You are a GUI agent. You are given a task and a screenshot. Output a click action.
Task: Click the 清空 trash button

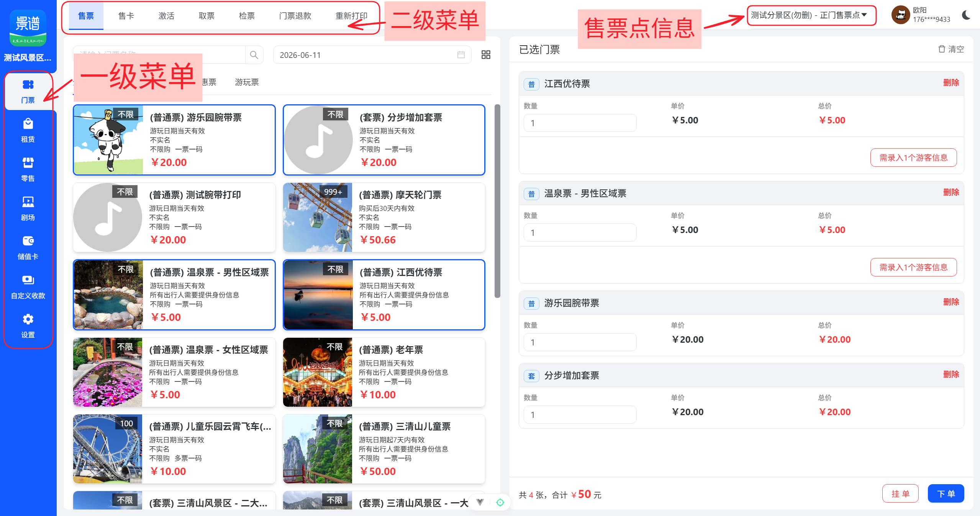coord(951,49)
